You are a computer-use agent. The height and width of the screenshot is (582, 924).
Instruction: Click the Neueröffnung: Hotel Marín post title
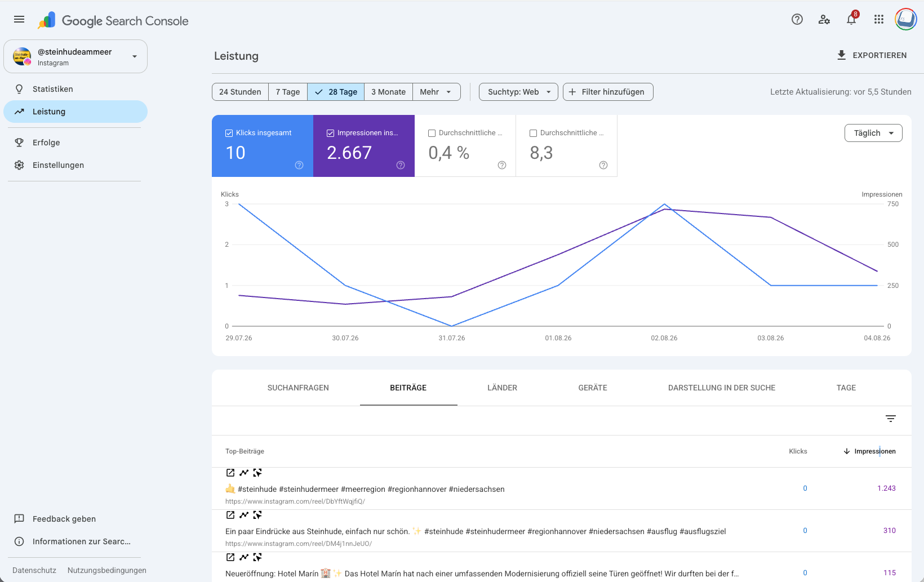(x=482, y=574)
